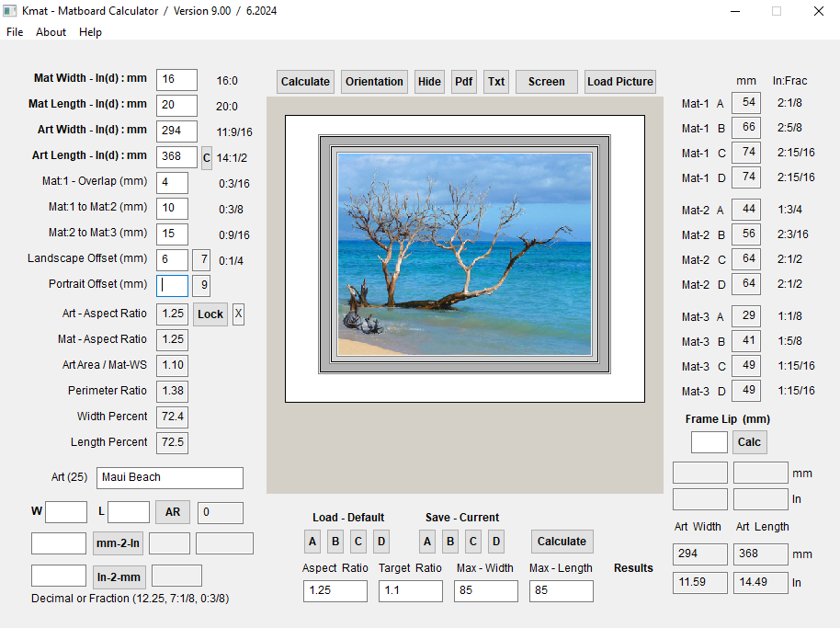Toggle the aspect ratio Lock button
Screen dimensions: 840x628
(x=210, y=314)
